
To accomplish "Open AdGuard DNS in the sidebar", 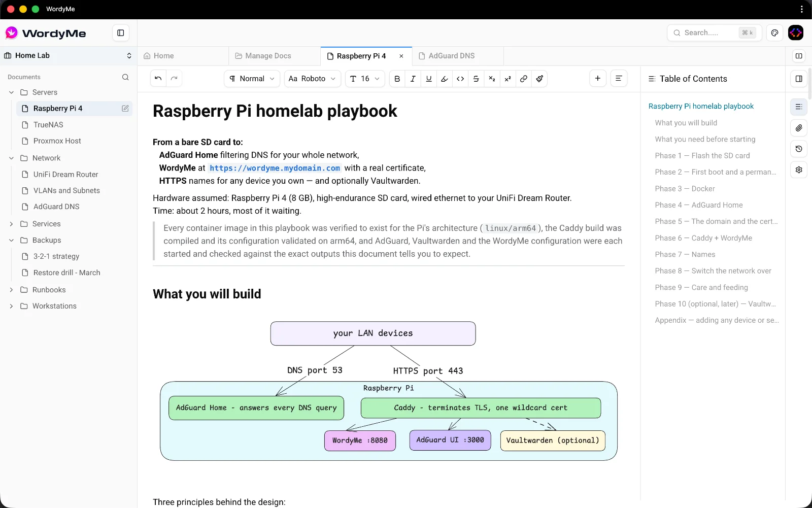I will [74, 207].
